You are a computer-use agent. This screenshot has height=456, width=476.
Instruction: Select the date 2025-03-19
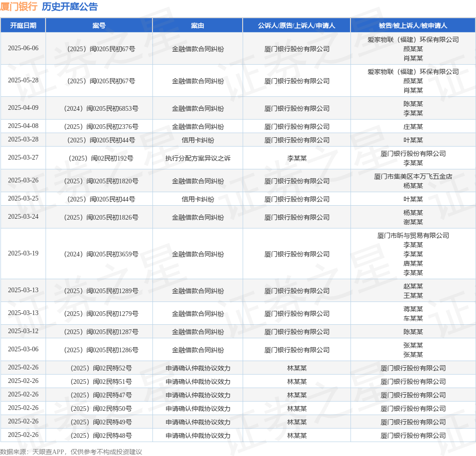(23, 254)
